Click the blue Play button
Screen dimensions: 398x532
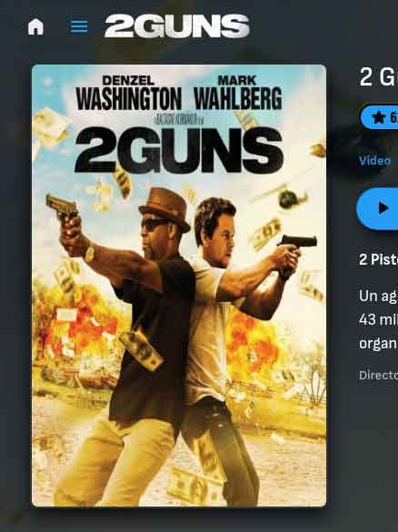click(x=377, y=208)
